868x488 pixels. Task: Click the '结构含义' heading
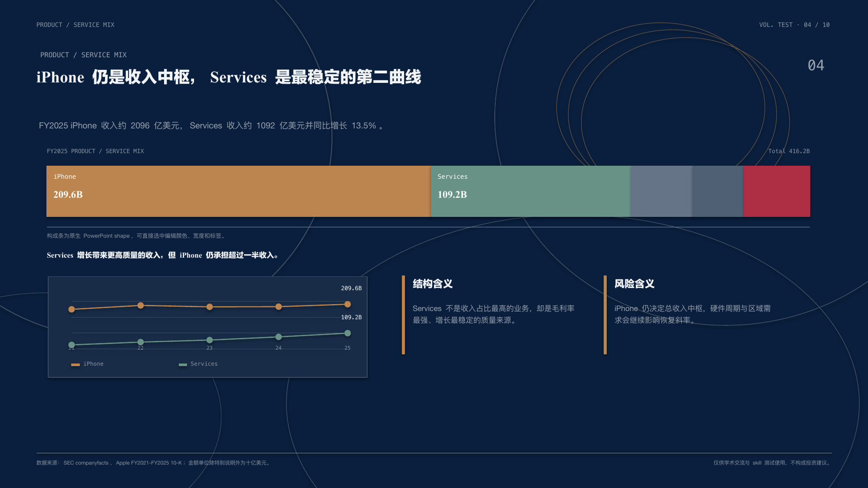coord(433,284)
